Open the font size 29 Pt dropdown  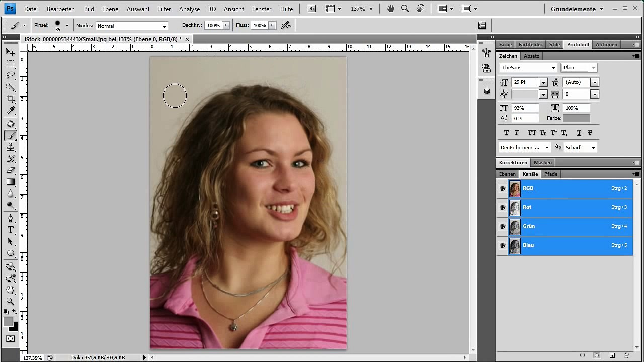[543, 82]
